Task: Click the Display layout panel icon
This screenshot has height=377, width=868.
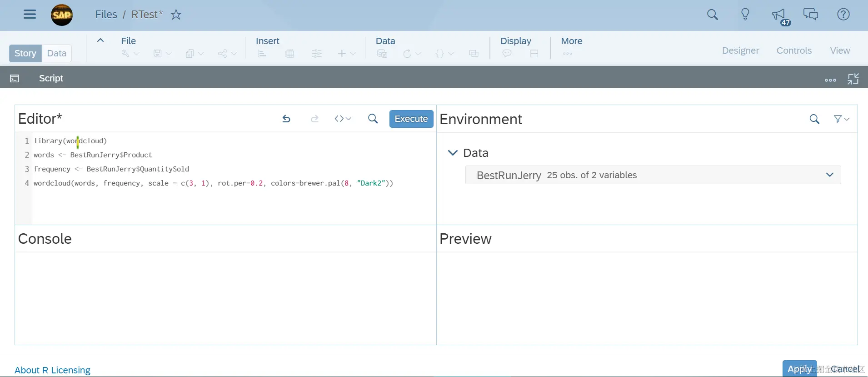Action: click(534, 54)
